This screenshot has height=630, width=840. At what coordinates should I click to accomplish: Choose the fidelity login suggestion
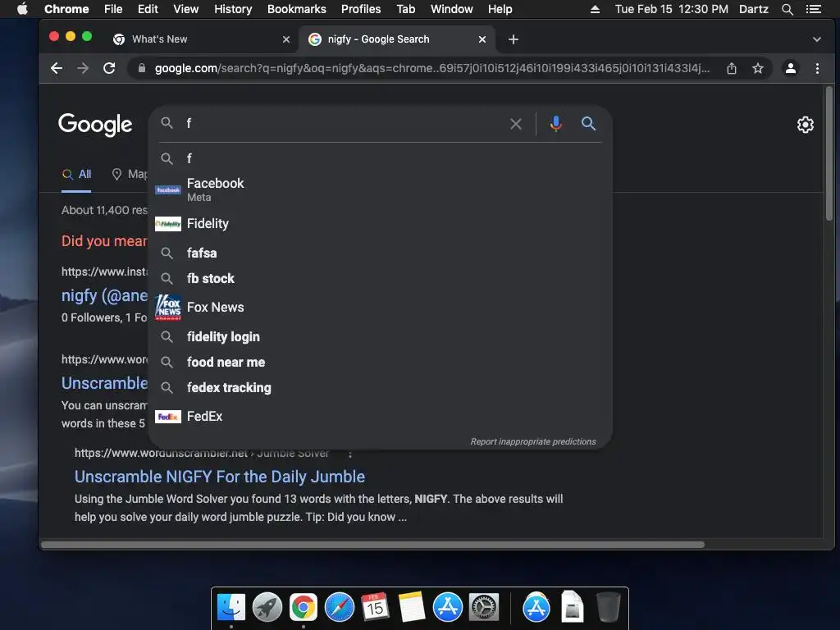[380, 337]
